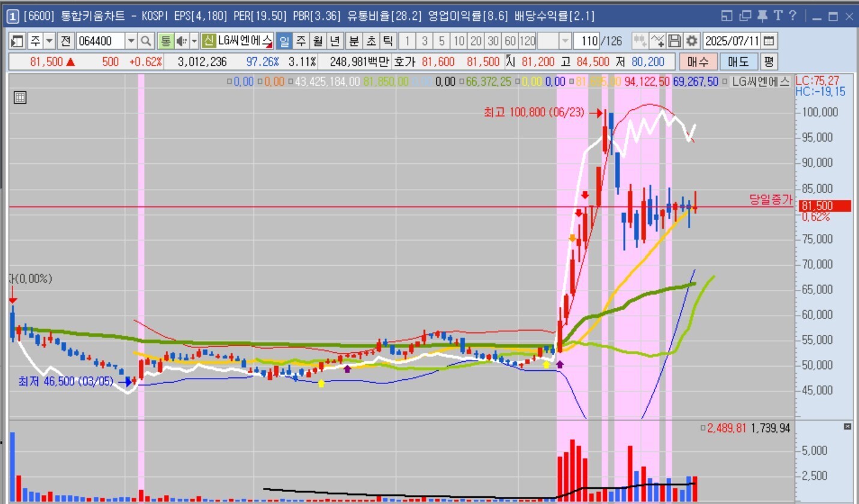The height and width of the screenshot is (504, 859).
Task: Click the LG씨엔에스 stock name box
Action: click(245, 41)
